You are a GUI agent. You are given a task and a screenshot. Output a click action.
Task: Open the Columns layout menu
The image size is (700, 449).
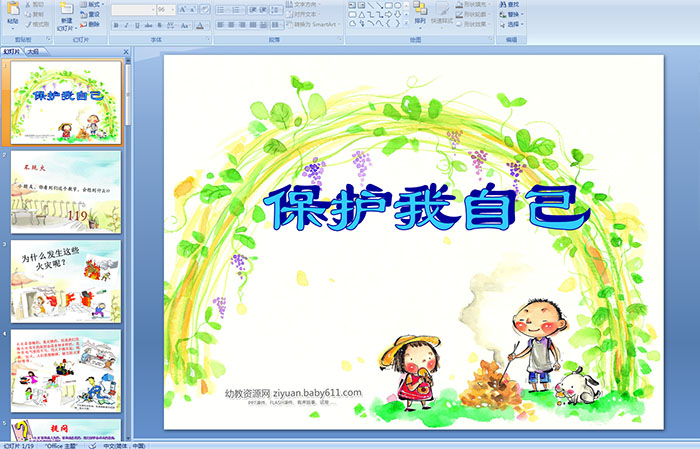(x=276, y=25)
